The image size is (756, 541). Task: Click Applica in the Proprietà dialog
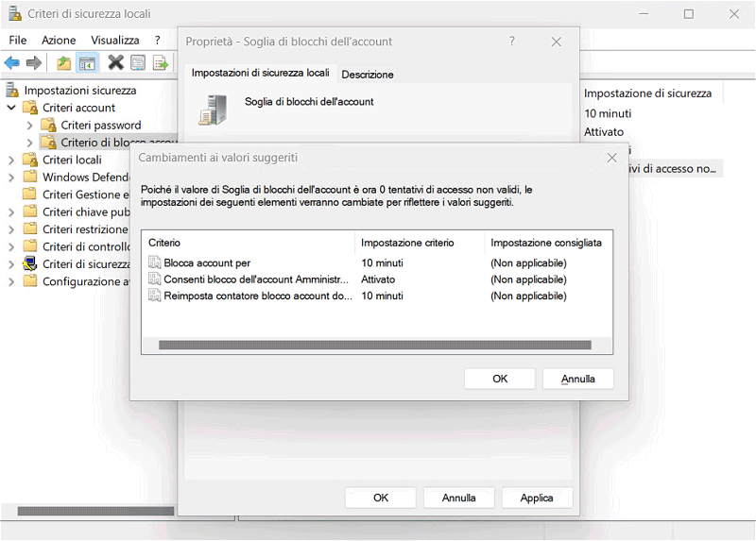537,498
